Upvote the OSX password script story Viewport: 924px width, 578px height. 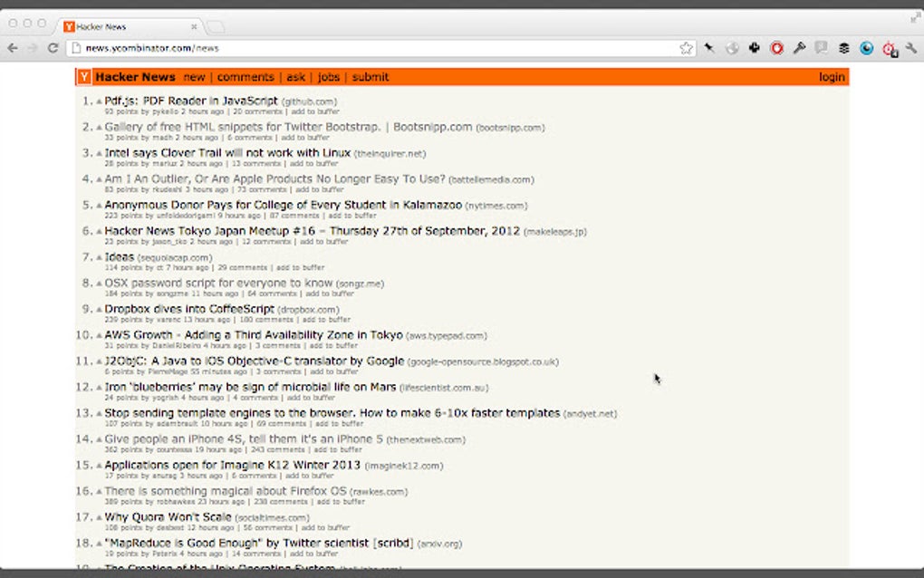[x=98, y=282]
